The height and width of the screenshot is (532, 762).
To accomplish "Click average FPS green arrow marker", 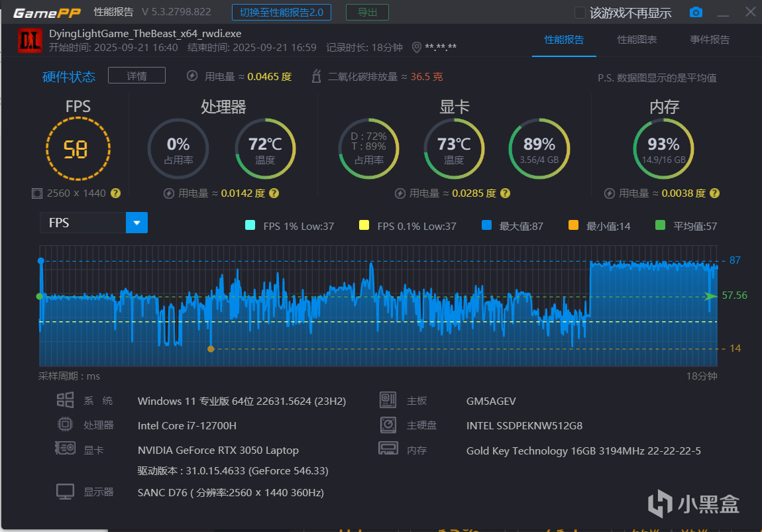I will click(x=711, y=296).
